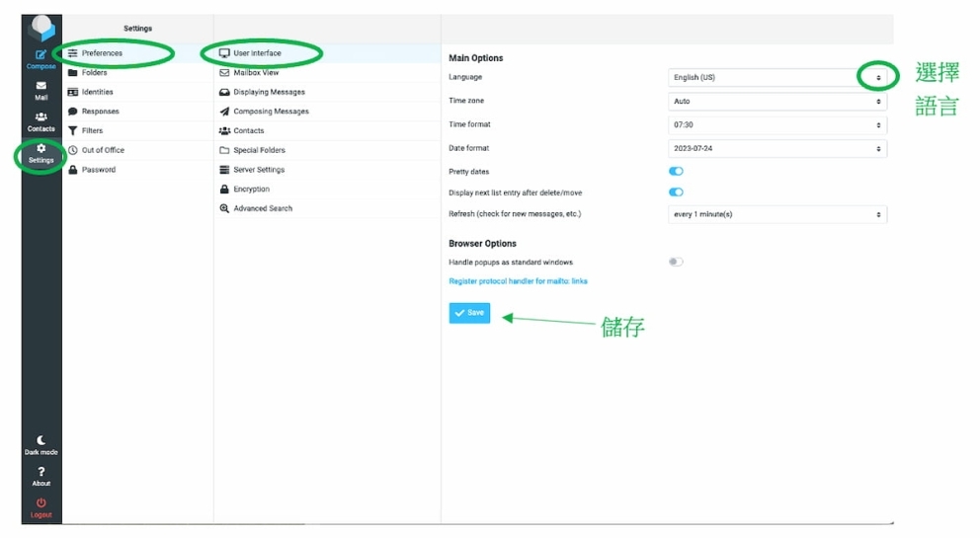
Task: Open the About question mark icon
Action: pos(41,476)
